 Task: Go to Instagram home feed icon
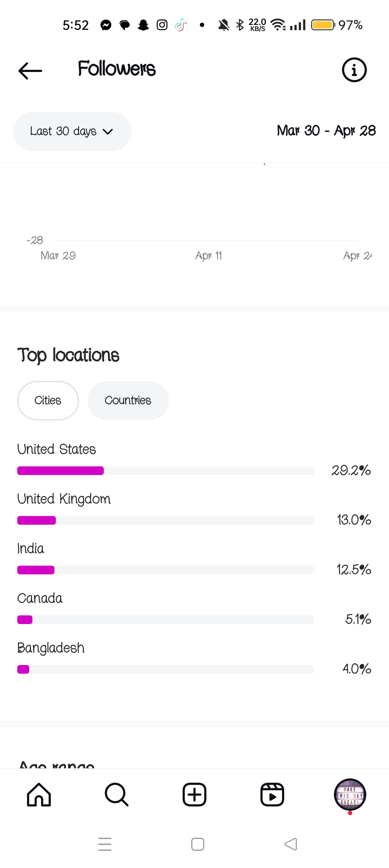click(39, 795)
